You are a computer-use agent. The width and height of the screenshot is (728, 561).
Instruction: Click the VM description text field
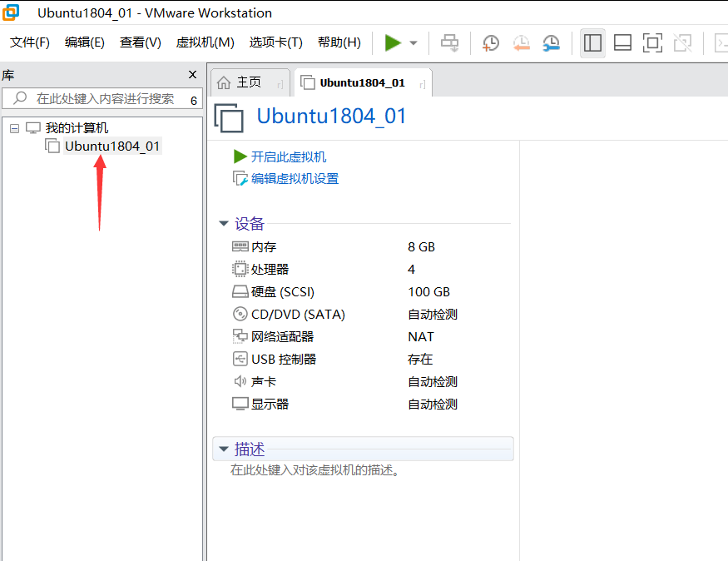(x=314, y=470)
